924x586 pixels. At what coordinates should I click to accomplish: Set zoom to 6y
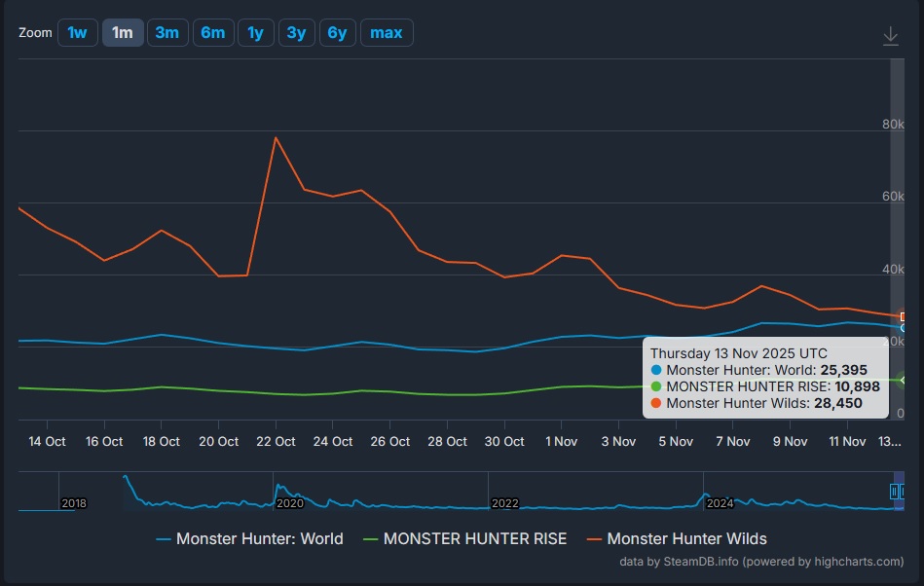coord(337,32)
